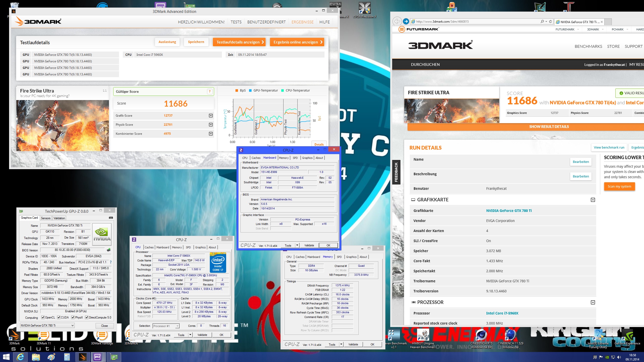Image resolution: width=644 pixels, height=362 pixels.
Task: Switch to Sensors tab in GPU-Z
Action: 46,218
